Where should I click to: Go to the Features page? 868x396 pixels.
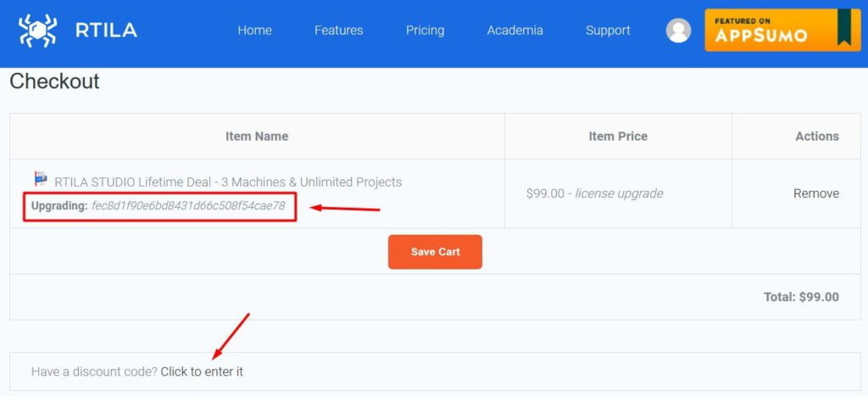click(339, 31)
